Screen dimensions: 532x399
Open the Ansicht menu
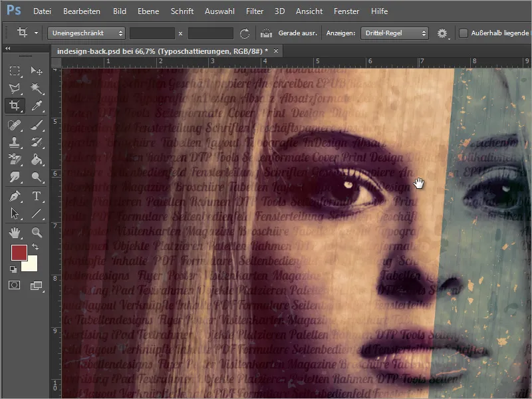(x=309, y=11)
